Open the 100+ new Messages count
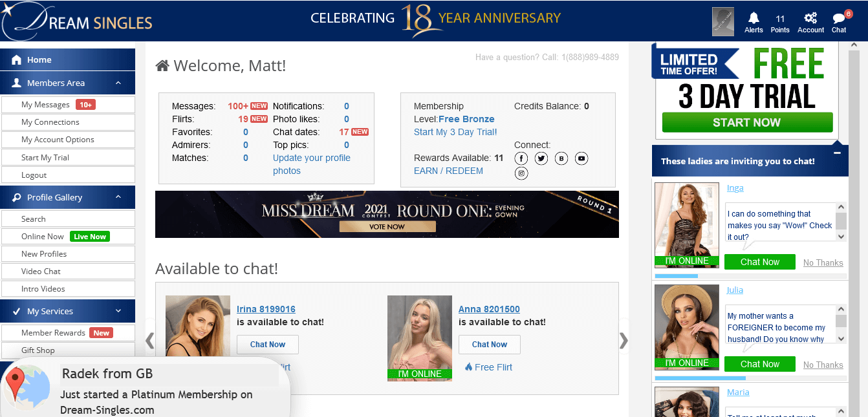Image resolution: width=868 pixels, height=417 pixels. coord(237,106)
